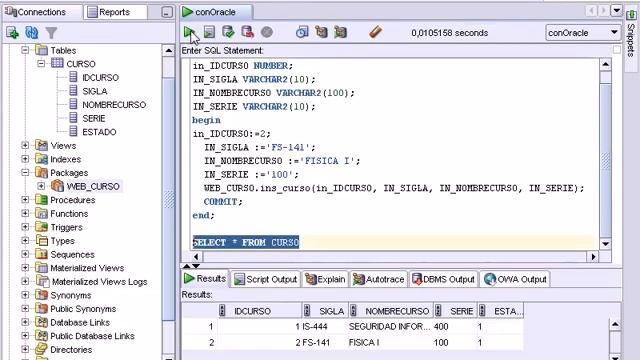Click the New Connection plus icon

tap(12, 32)
